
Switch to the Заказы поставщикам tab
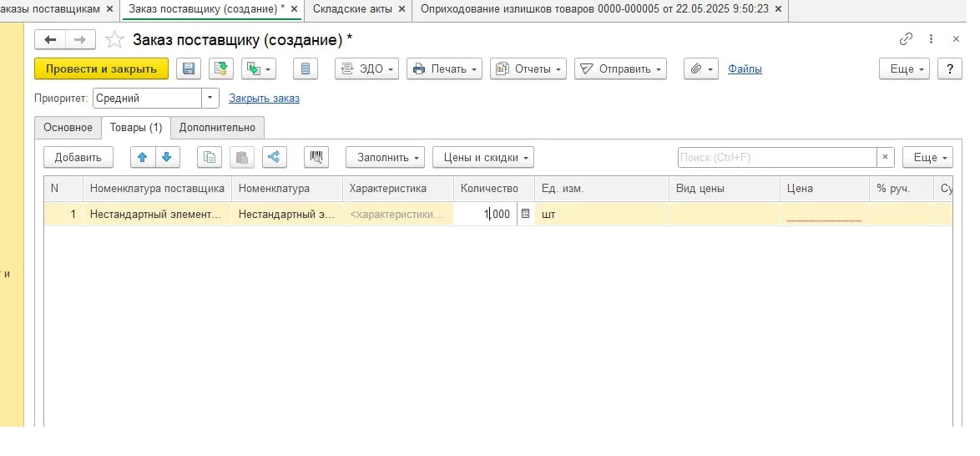50,8
